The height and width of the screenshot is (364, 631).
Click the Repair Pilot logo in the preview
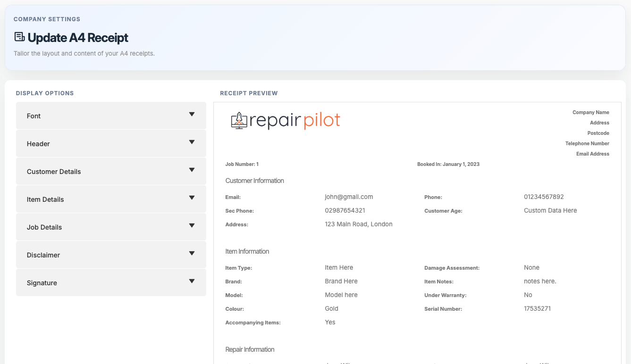pyautogui.click(x=286, y=121)
